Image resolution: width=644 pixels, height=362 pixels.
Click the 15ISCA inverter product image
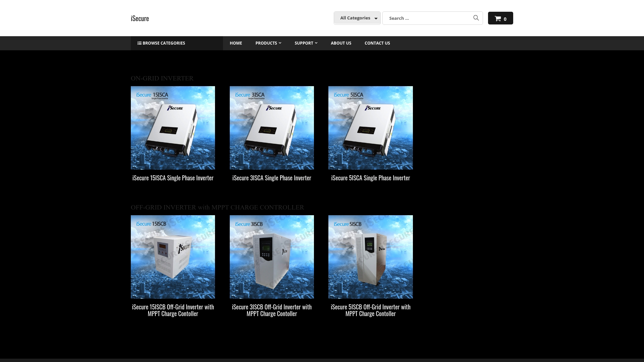(x=173, y=128)
